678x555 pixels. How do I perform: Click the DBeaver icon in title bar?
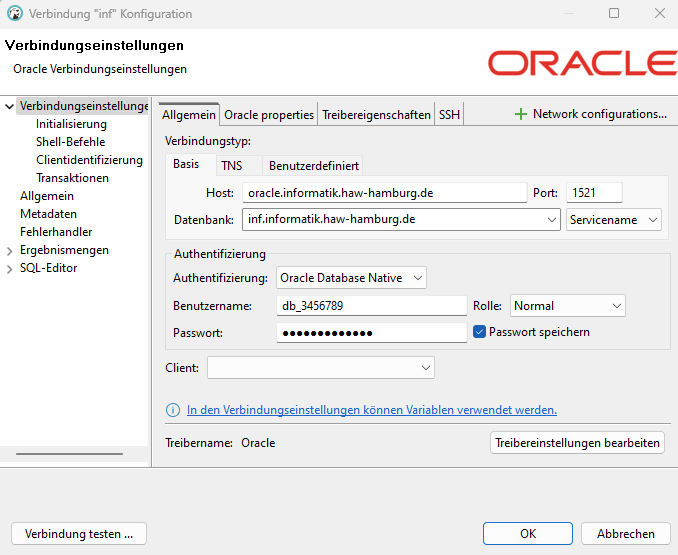14,14
